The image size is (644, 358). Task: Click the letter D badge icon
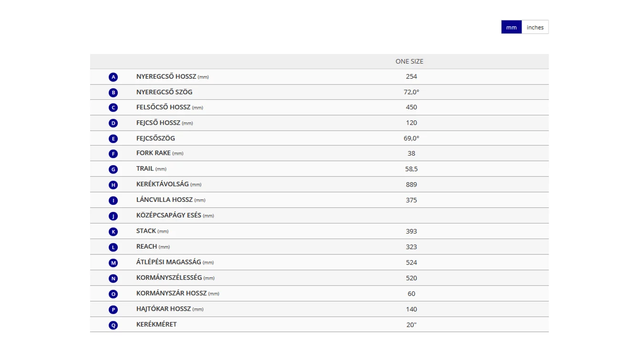tap(113, 123)
